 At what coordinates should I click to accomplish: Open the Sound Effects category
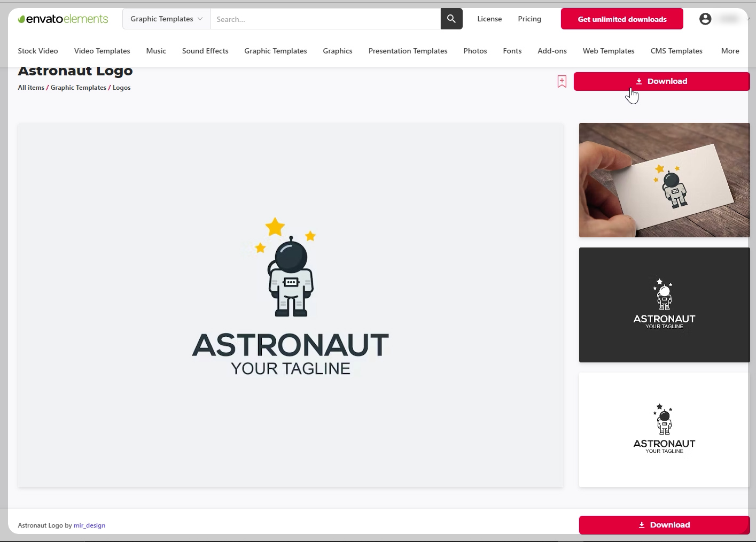pyautogui.click(x=205, y=51)
